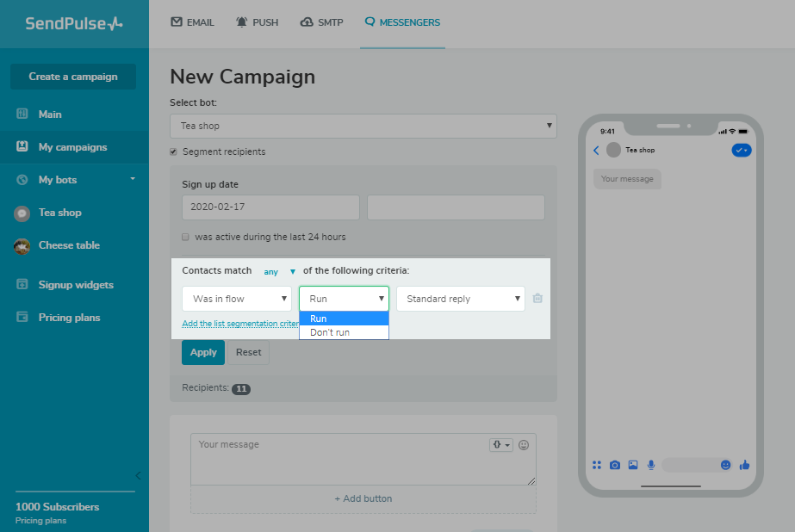Open the Was in flow criteria dropdown
Viewport: 795px width, 532px height.
point(237,299)
